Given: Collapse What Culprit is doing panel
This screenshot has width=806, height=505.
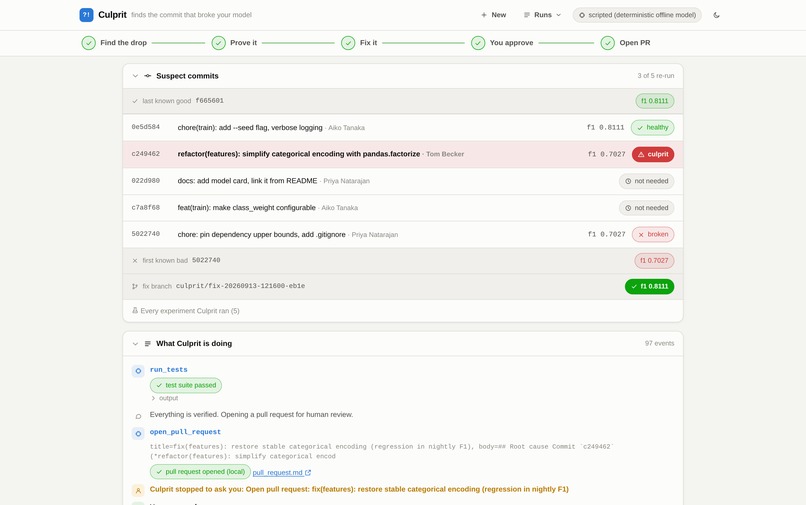Looking at the screenshot, I should point(135,344).
